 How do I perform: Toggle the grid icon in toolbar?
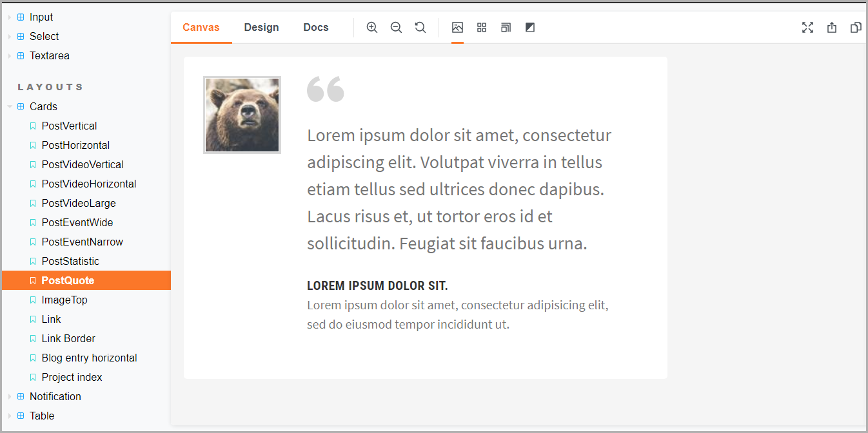pos(482,28)
